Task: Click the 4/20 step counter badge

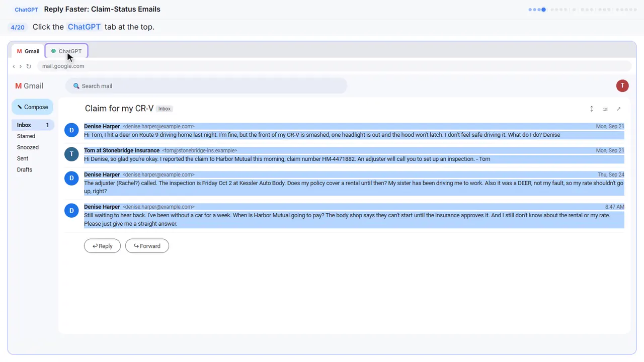Action: [18, 27]
